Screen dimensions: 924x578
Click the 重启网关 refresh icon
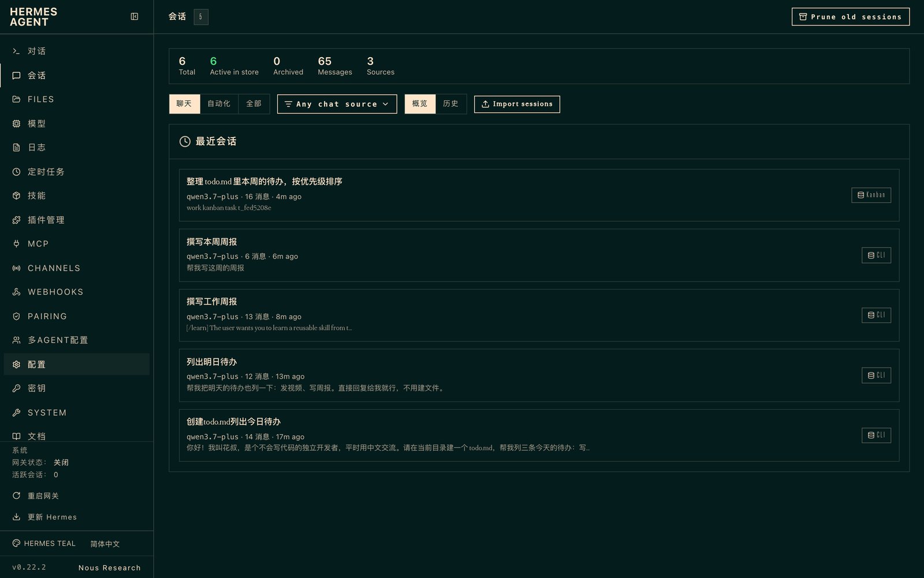click(x=16, y=496)
